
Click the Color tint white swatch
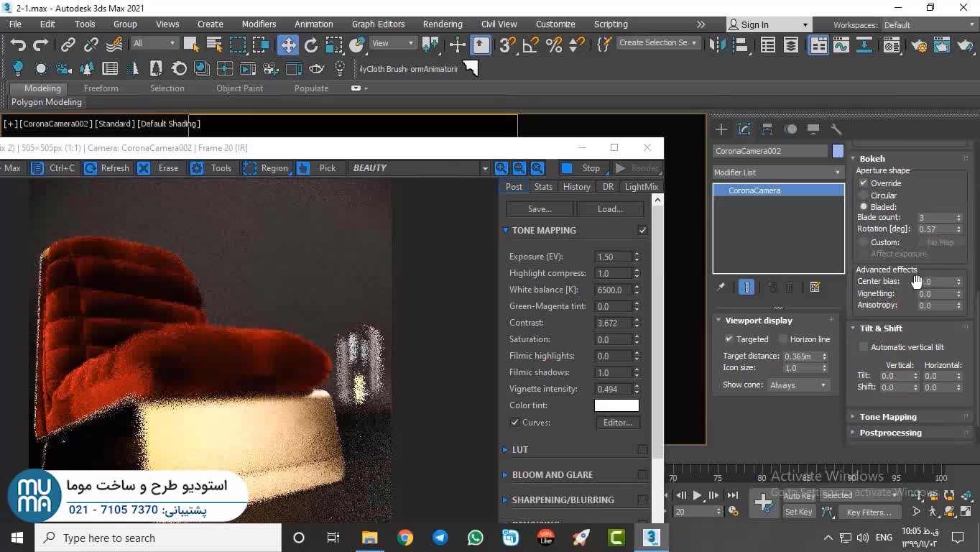[616, 405]
